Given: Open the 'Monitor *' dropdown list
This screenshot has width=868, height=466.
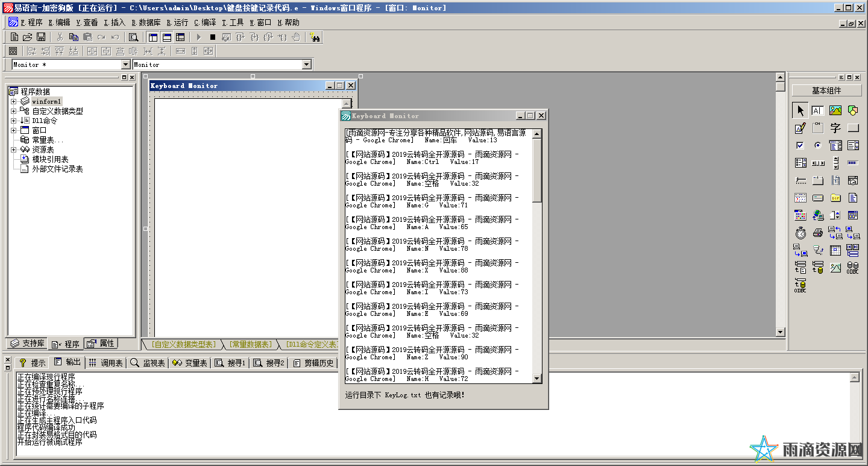Looking at the screenshot, I should (x=126, y=65).
